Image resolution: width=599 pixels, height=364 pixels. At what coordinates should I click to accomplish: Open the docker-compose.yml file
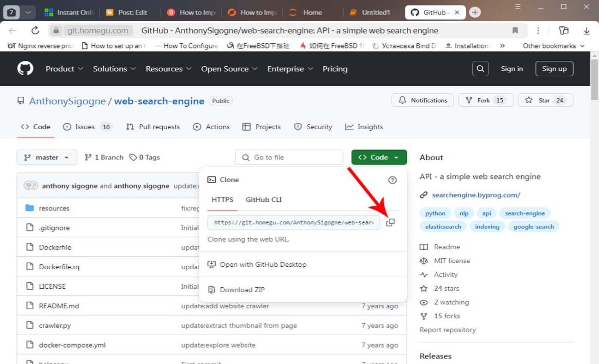point(72,345)
